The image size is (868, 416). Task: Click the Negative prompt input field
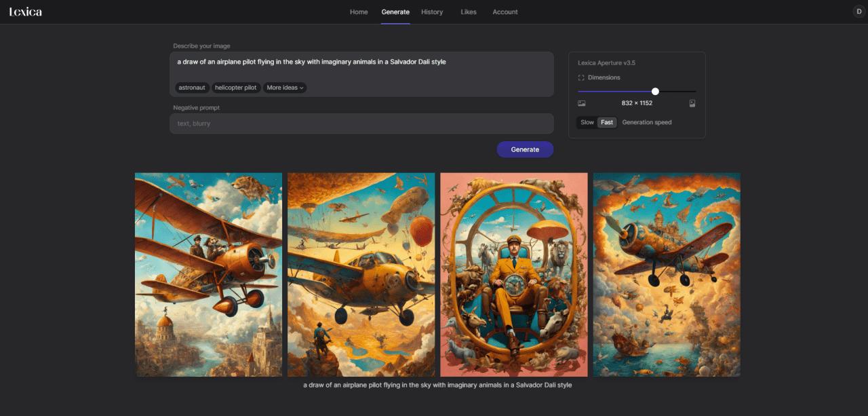click(361, 124)
